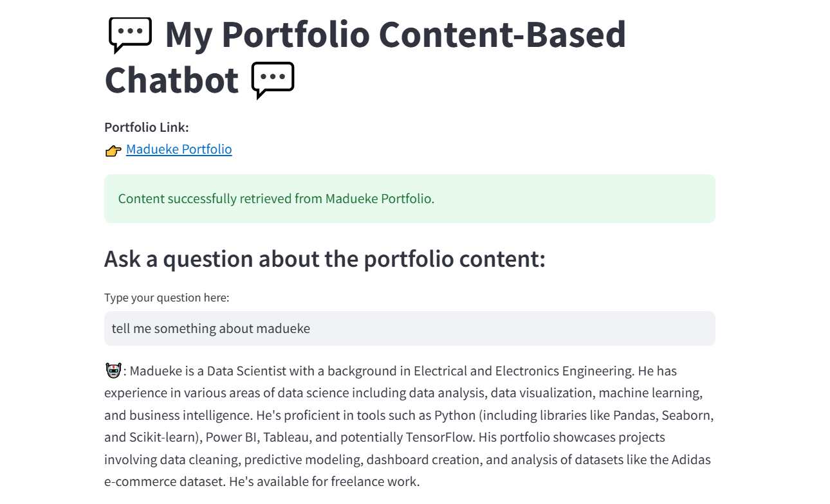Select the "Portfolio Link:" bold label
Screen dimensions: 830x504
(147, 127)
